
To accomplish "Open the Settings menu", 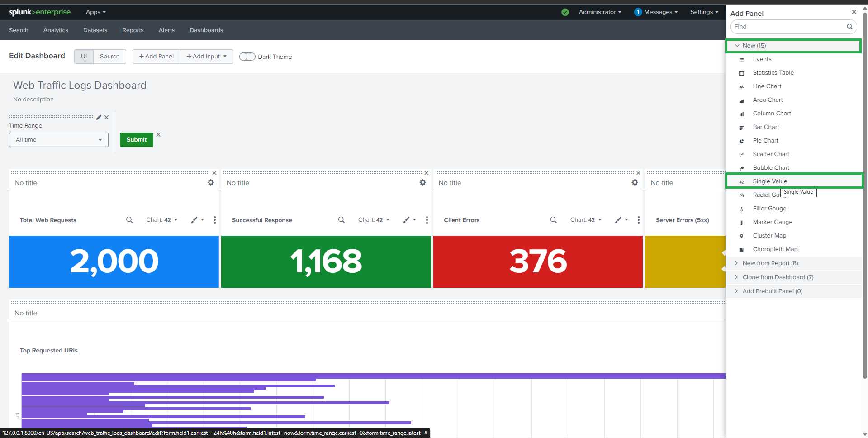I will 704,12.
